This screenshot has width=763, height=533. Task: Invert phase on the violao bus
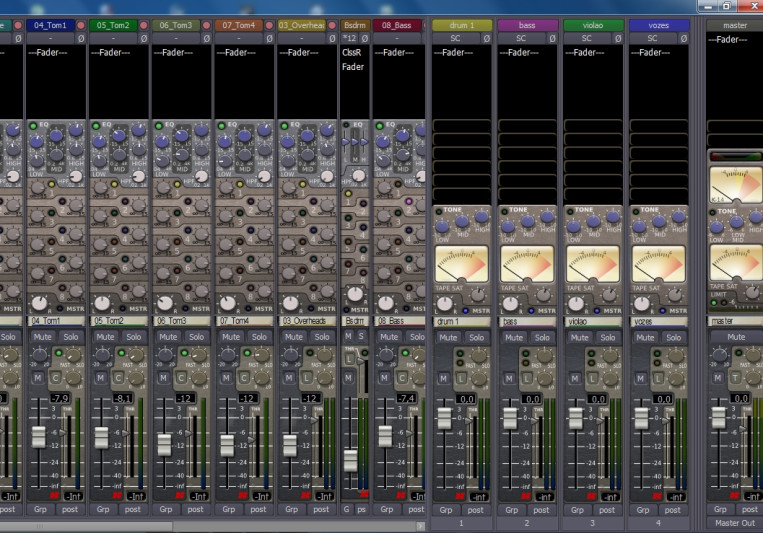618,38
